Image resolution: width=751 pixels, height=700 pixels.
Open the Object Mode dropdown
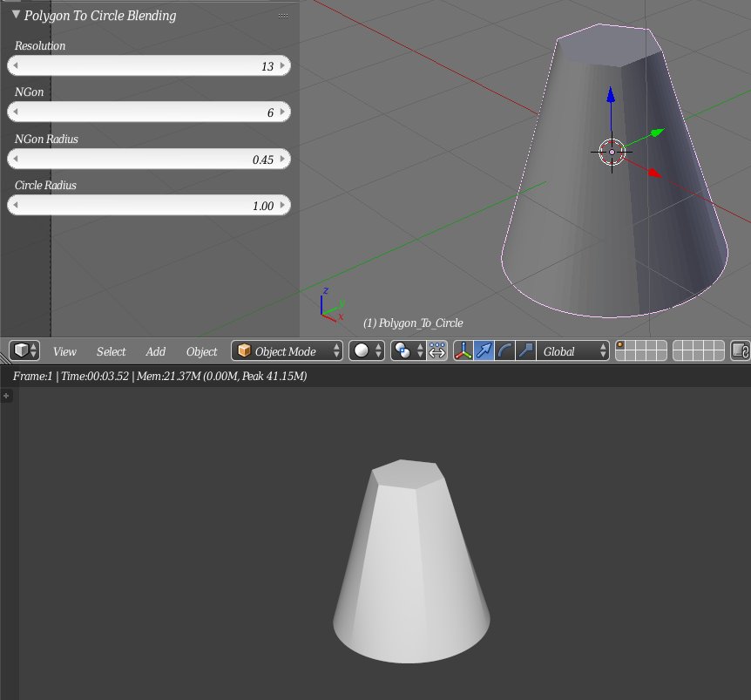(288, 350)
